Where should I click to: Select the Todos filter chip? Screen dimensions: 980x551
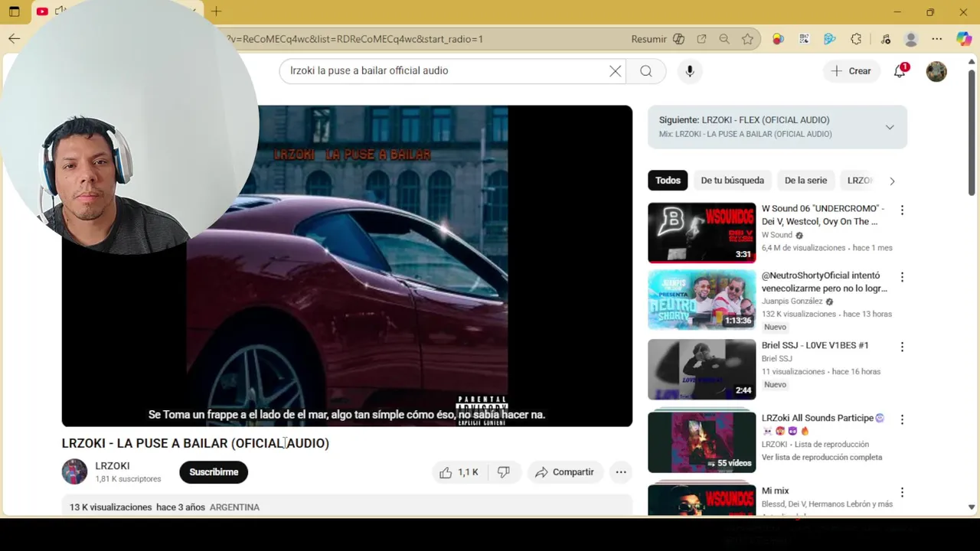tap(668, 181)
